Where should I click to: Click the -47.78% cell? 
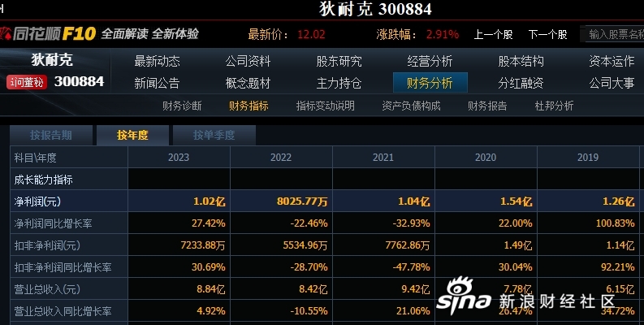tap(411, 267)
